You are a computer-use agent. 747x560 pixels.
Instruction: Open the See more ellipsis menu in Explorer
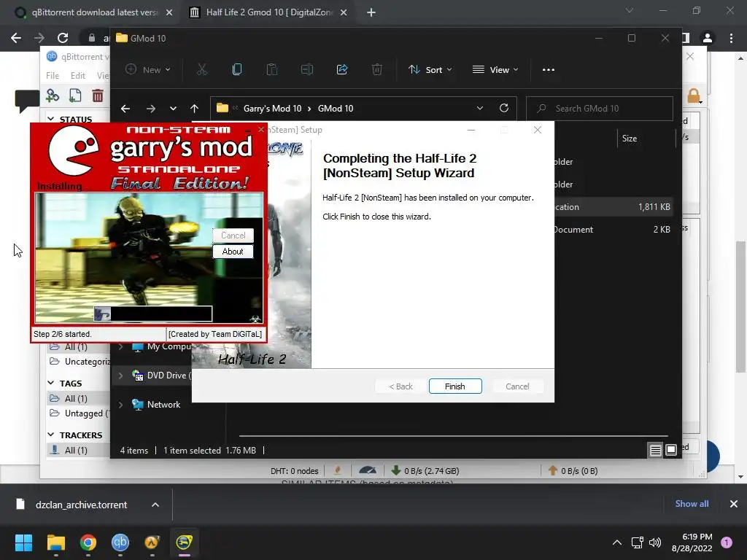549,69
